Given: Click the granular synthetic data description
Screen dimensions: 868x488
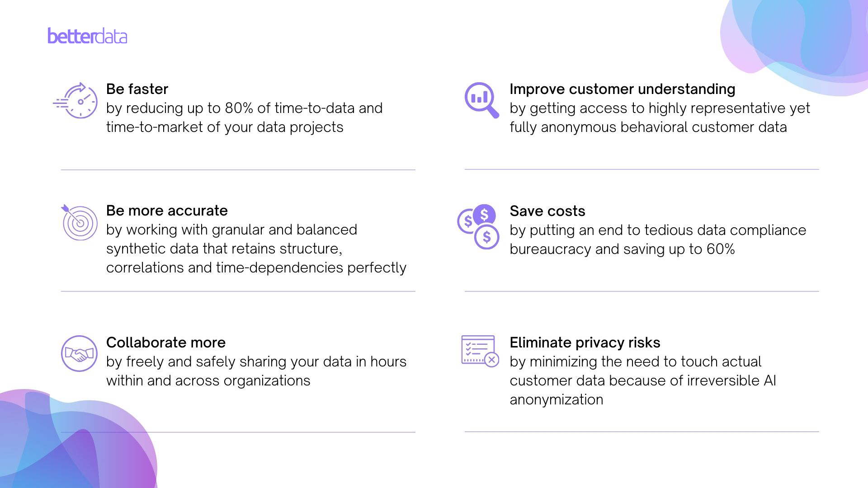Looking at the screenshot, I should [x=256, y=249].
